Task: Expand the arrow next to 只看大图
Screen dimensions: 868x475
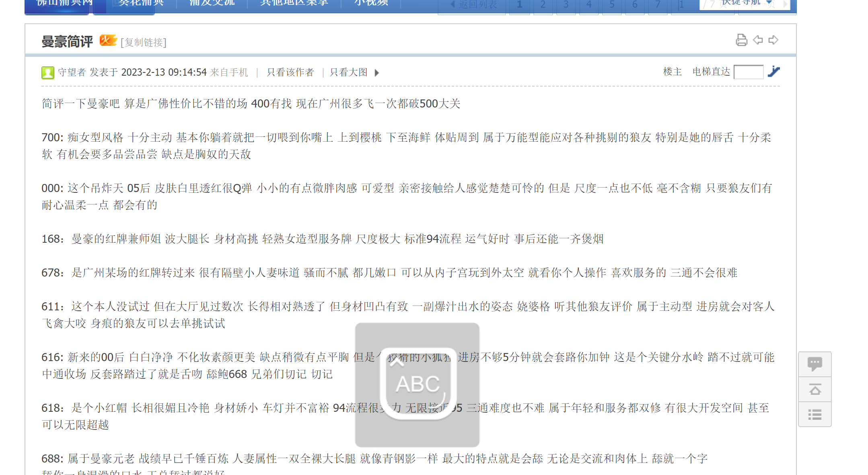Action: [x=377, y=73]
